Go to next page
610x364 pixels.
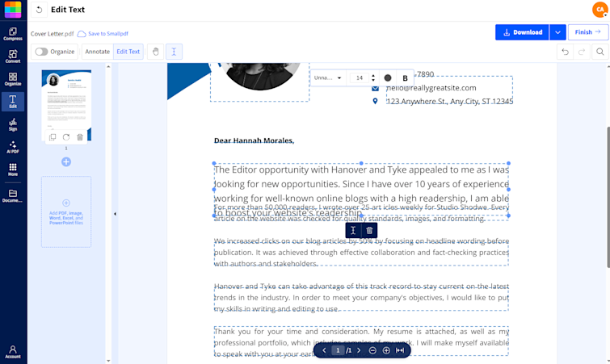click(359, 350)
